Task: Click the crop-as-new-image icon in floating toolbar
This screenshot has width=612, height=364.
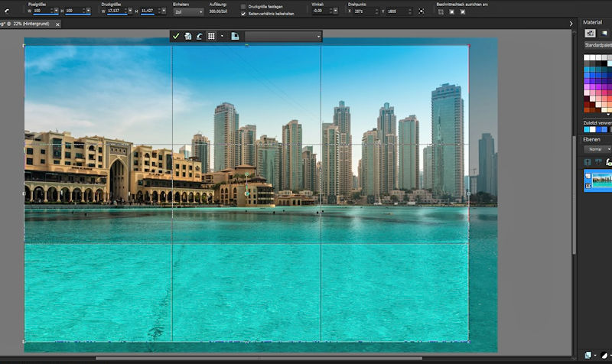Action: click(x=187, y=36)
